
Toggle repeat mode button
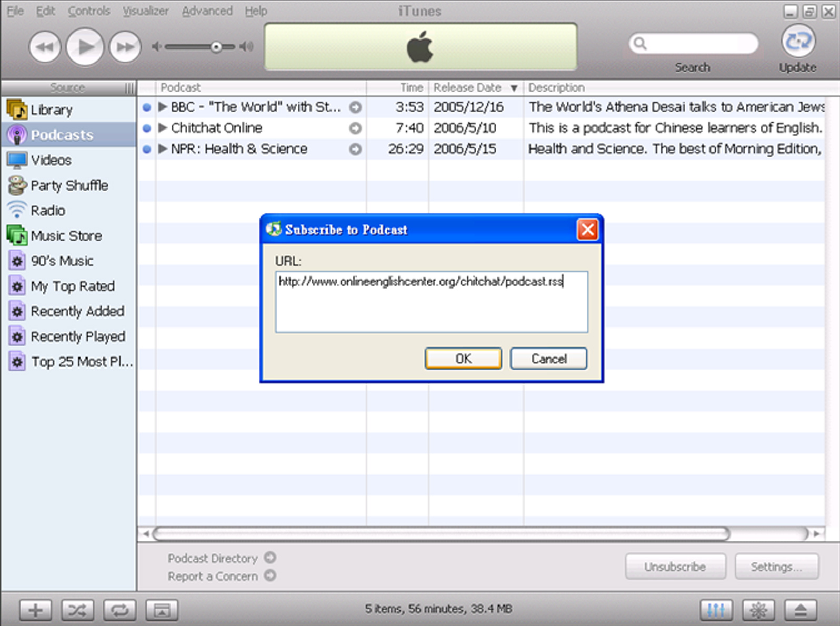coord(119,610)
